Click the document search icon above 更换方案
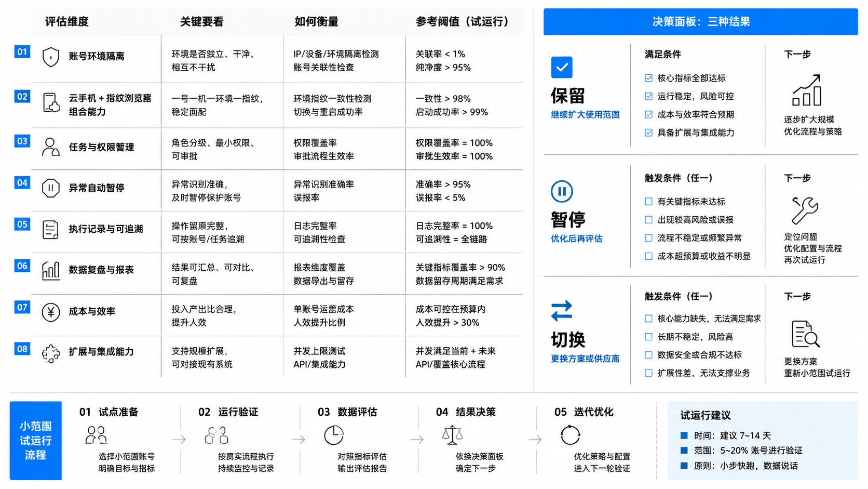868x489 pixels. click(805, 334)
